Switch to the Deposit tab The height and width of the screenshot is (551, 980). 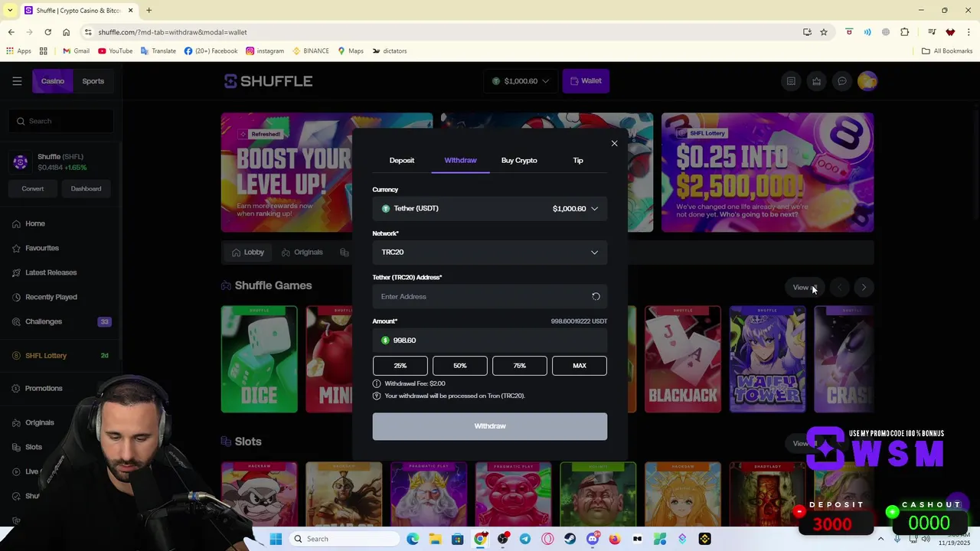402,160
